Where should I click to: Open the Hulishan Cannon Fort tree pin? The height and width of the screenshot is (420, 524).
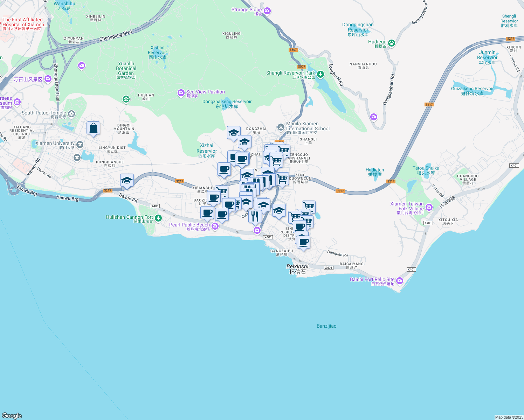(158, 218)
